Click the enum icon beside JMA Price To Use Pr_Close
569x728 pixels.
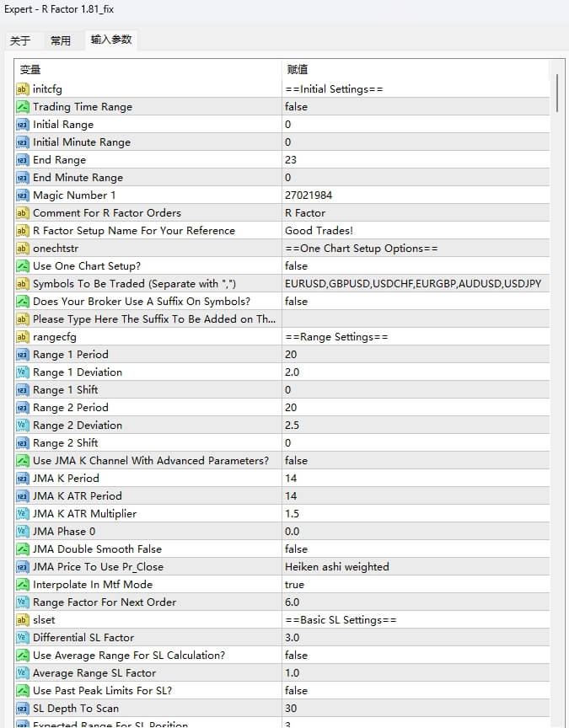click(22, 567)
